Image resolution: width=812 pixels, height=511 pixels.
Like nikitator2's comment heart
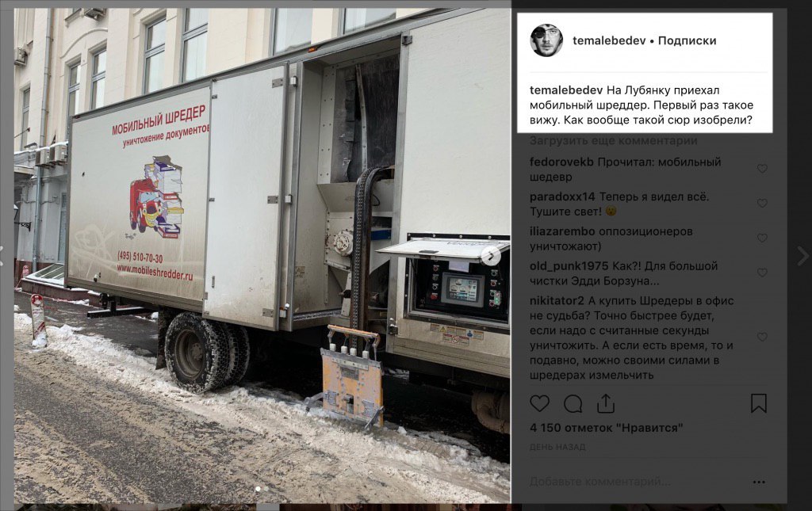pos(762,337)
